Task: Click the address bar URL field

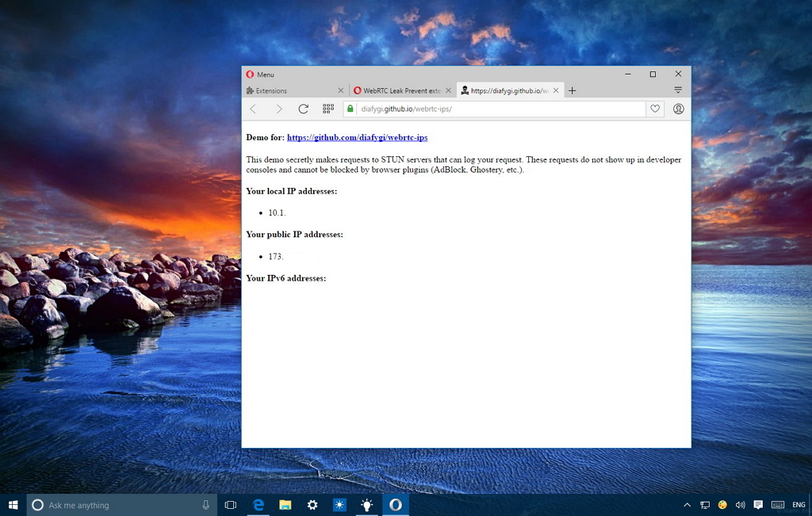Action: (x=500, y=109)
